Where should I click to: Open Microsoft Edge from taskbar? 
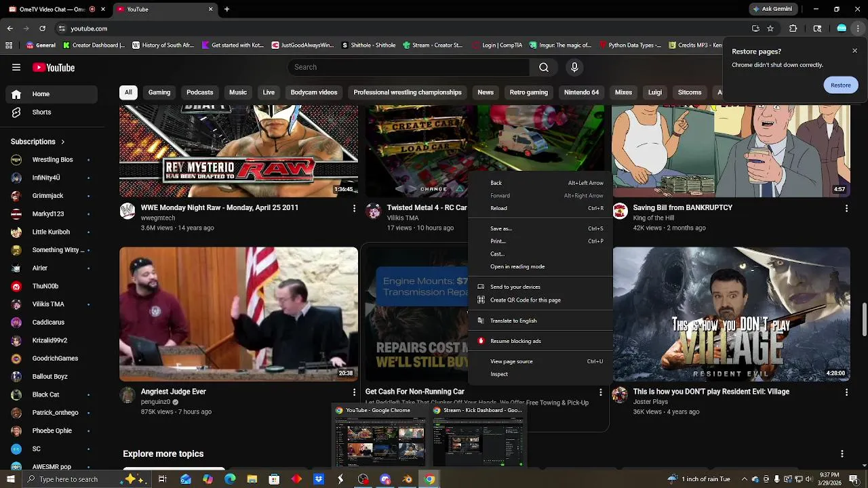pyautogui.click(x=230, y=479)
